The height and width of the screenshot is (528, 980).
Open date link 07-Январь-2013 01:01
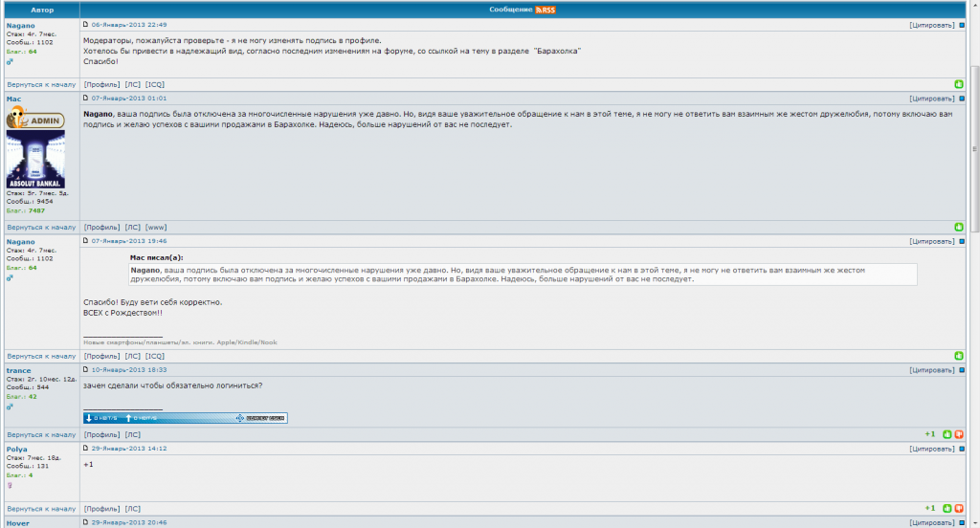pos(129,99)
